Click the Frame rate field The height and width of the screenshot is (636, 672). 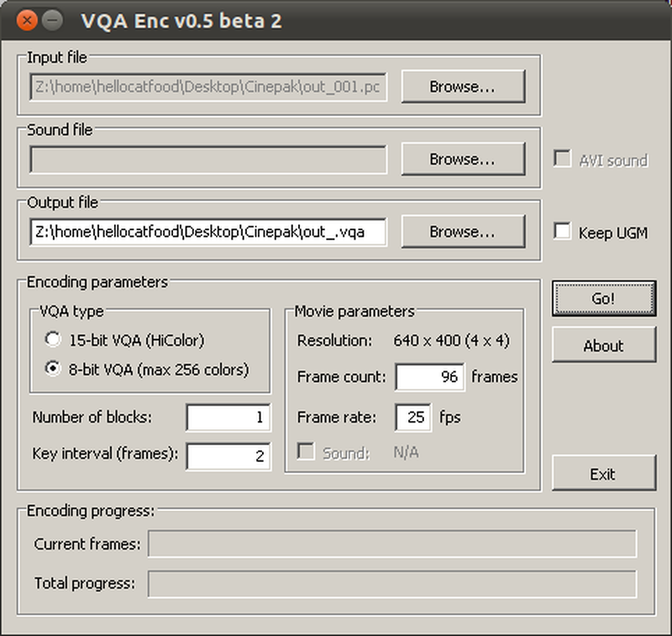pyautogui.click(x=413, y=417)
